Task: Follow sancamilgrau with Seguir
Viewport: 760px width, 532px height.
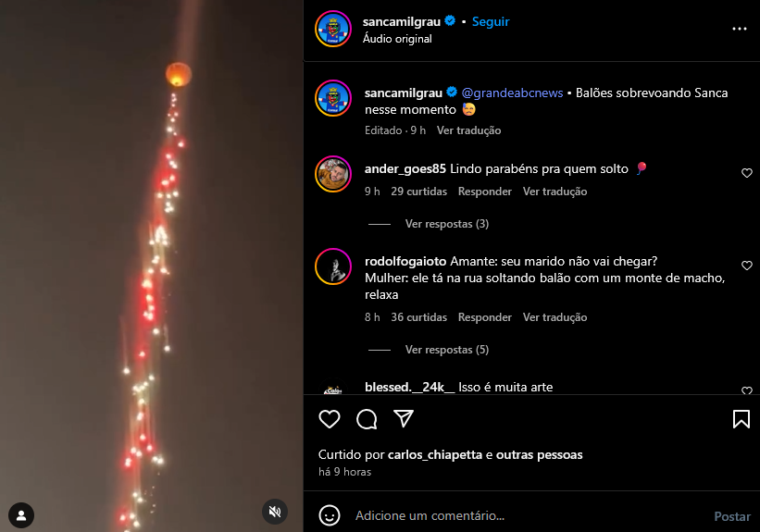Action: coord(491,22)
